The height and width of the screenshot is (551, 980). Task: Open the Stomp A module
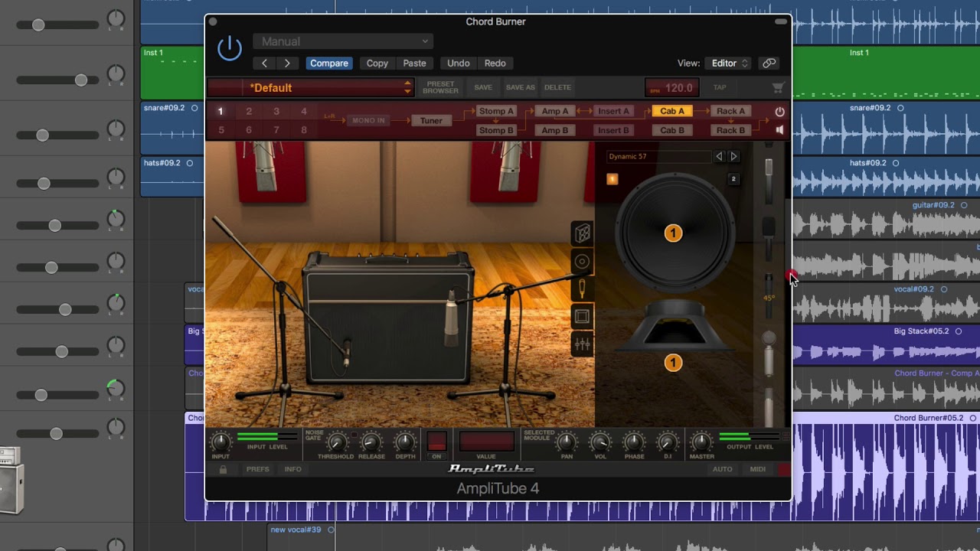coord(496,112)
